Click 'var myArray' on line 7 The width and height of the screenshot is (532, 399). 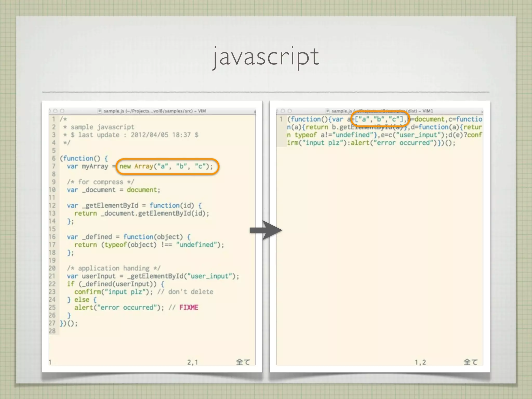[x=88, y=166]
